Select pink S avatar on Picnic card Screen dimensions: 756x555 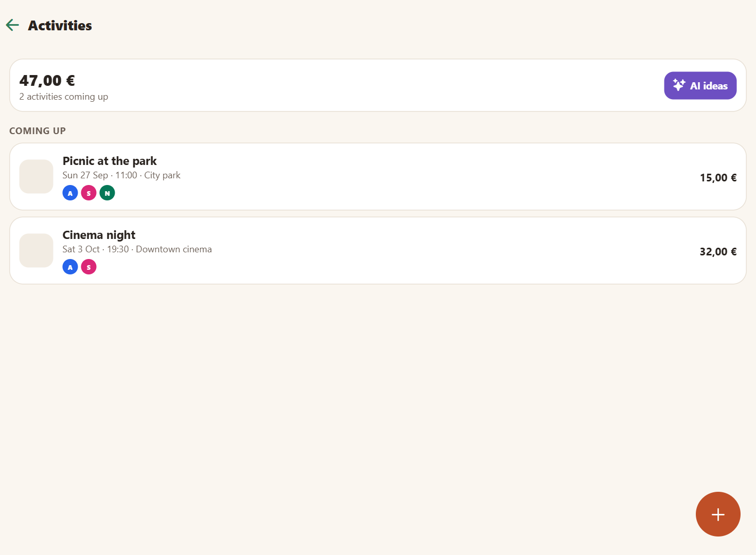88,193
